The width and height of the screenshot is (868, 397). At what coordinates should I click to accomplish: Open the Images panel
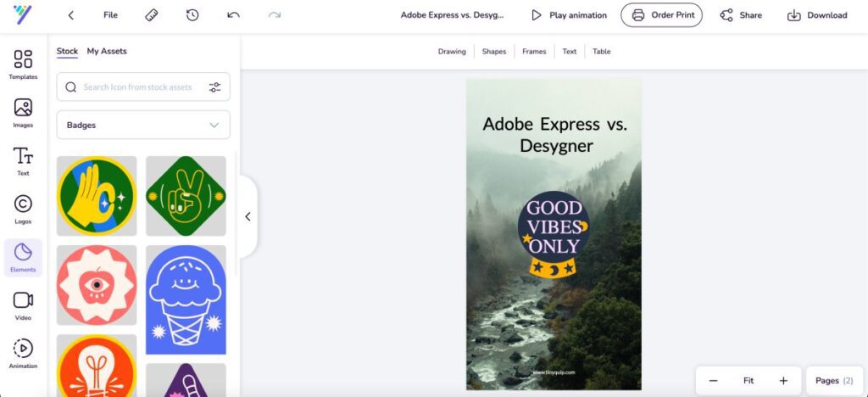pos(23,113)
